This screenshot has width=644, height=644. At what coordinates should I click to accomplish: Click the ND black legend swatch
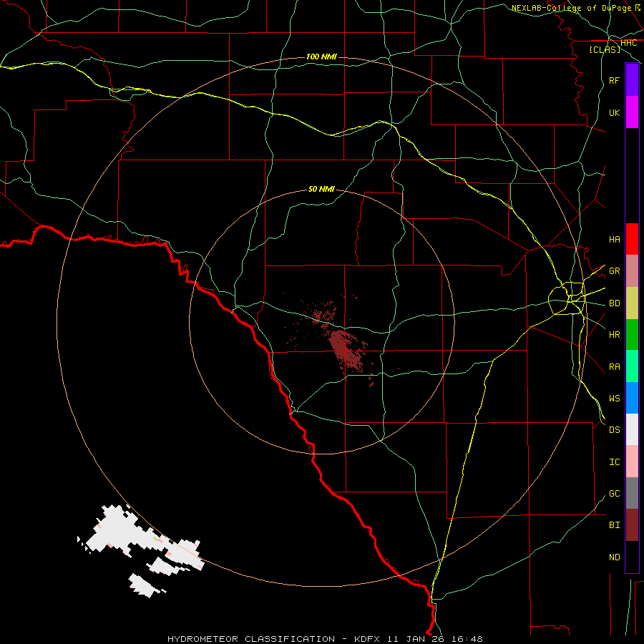(x=632, y=557)
